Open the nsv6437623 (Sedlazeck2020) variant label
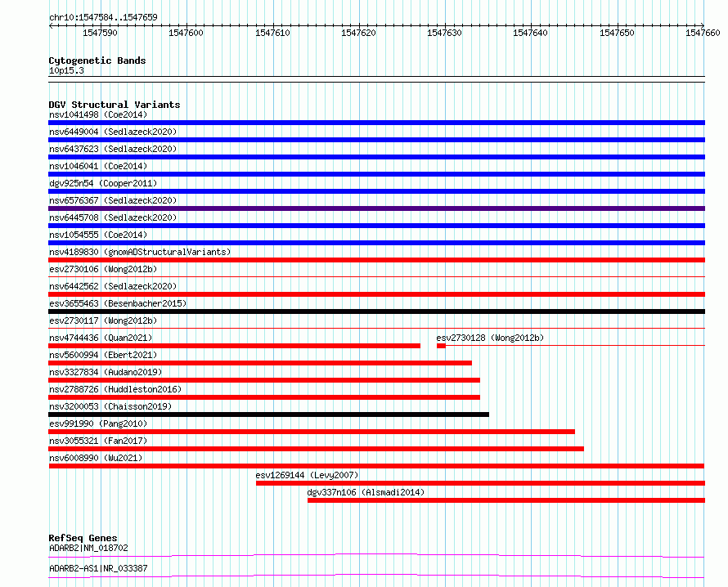This screenshot has height=587, width=728. [x=113, y=149]
